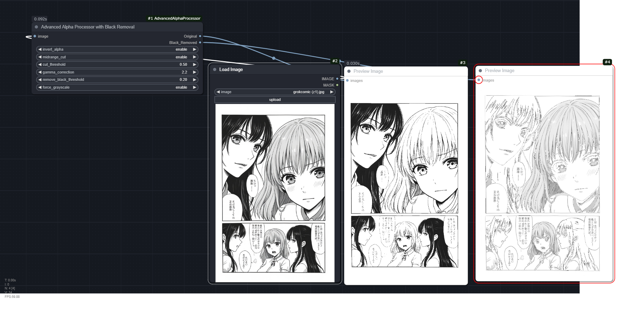
Task: Click the remove_black_threshold value 0.20
Action: [183, 80]
